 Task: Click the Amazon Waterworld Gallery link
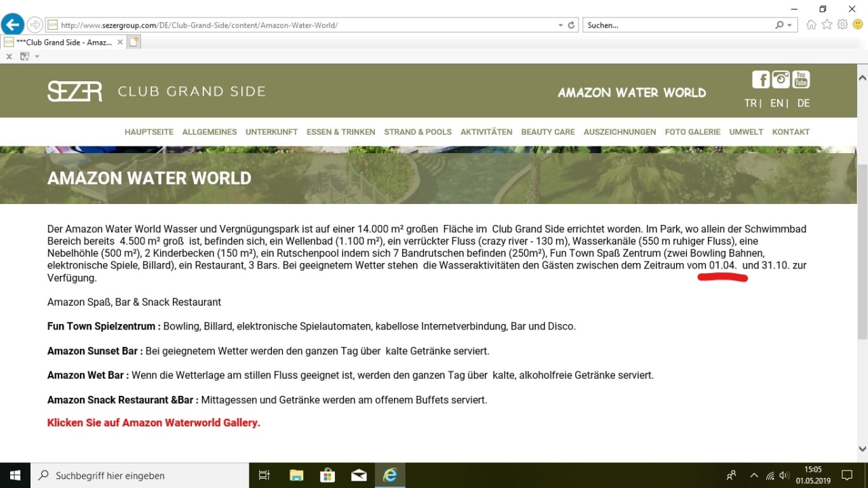tap(154, 423)
